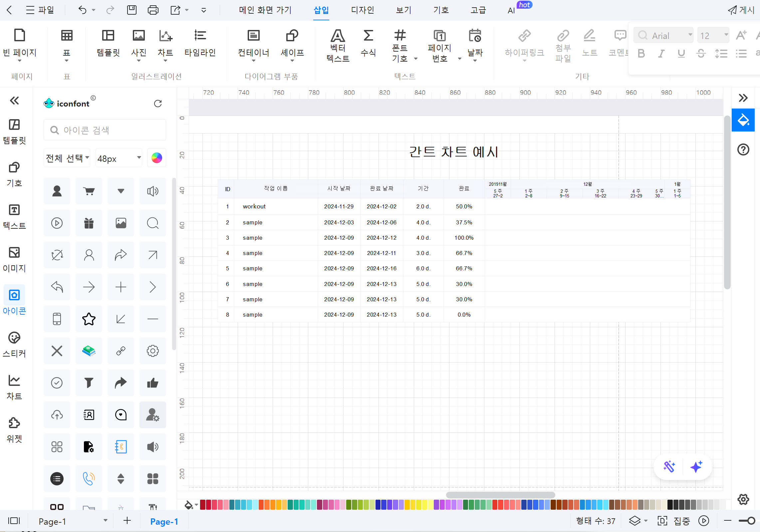Collapse the left sidebar panel

[14, 101]
